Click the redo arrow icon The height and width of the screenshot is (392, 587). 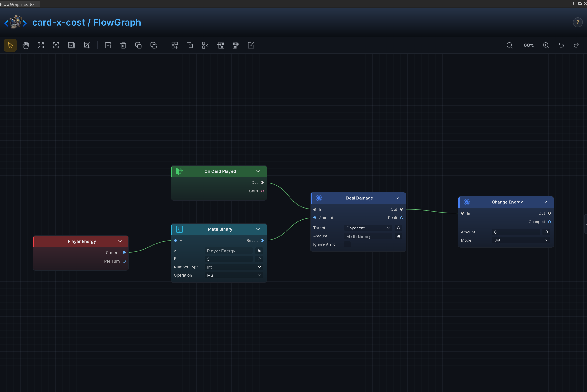576,45
